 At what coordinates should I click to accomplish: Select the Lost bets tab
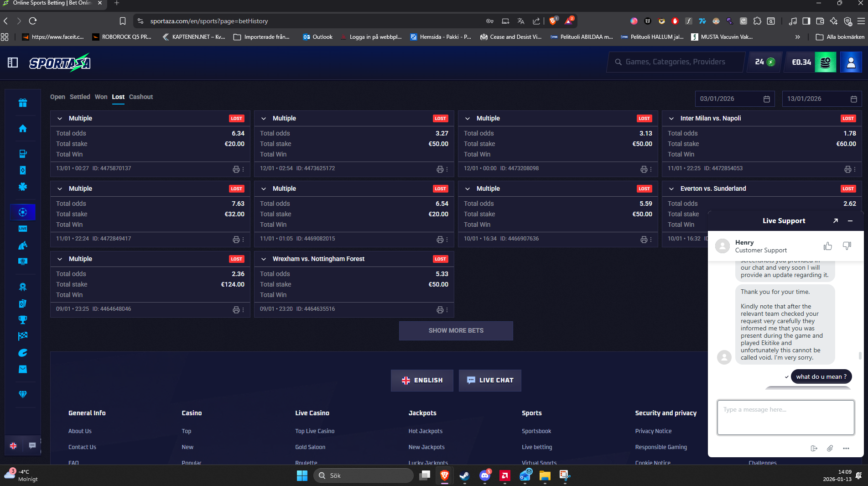tap(118, 97)
